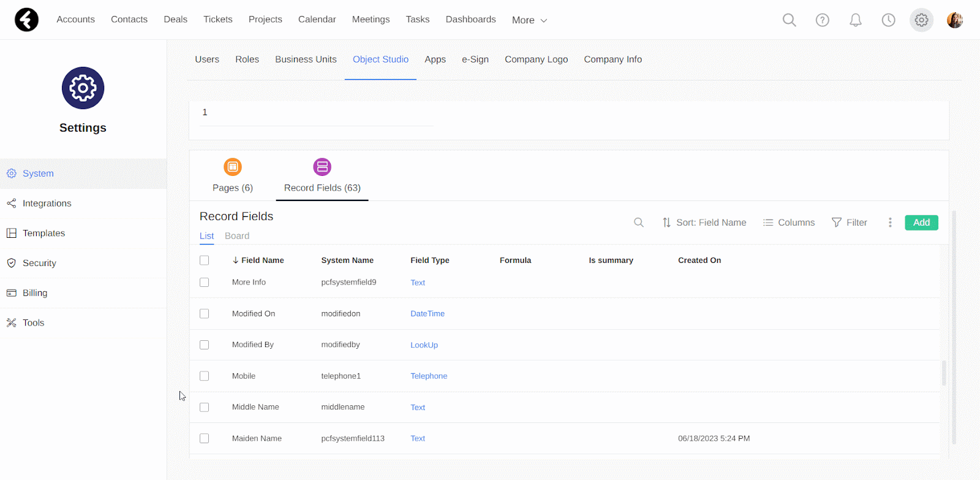Click the Filter funnel icon
This screenshot has height=480, width=980.
(837, 223)
